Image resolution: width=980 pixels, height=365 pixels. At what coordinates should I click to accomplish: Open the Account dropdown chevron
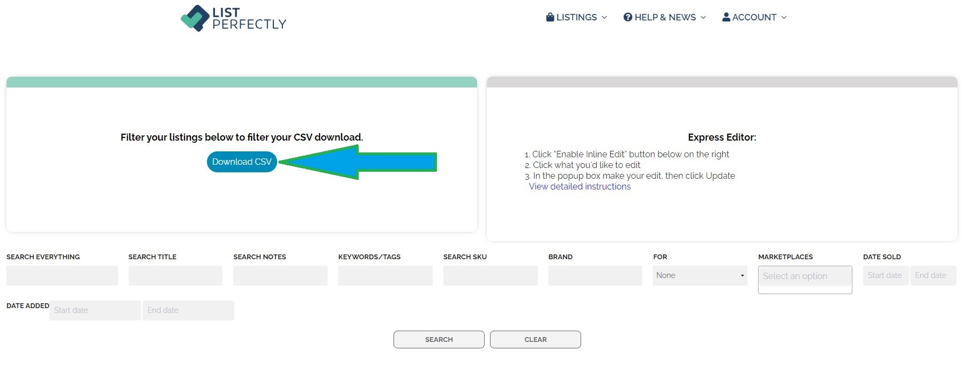click(784, 18)
